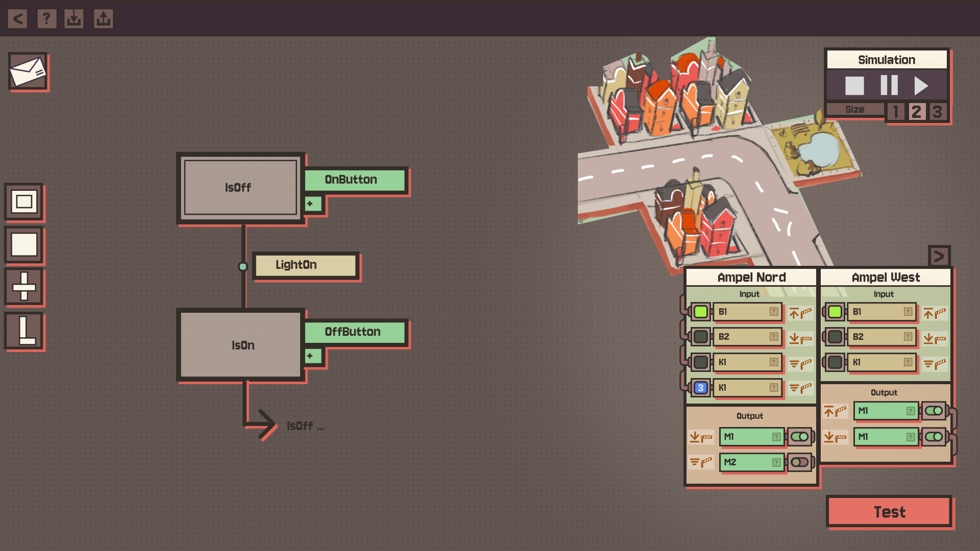The width and height of the screenshot is (980, 551).
Task: Open the mail envelope icon
Action: click(x=28, y=72)
